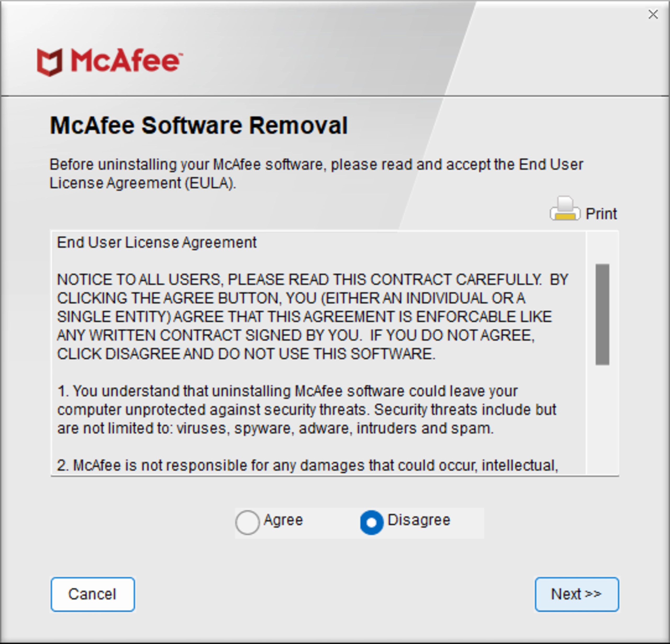Close the McAfee Software Removal window
This screenshot has width=670, height=644.
tap(653, 14)
